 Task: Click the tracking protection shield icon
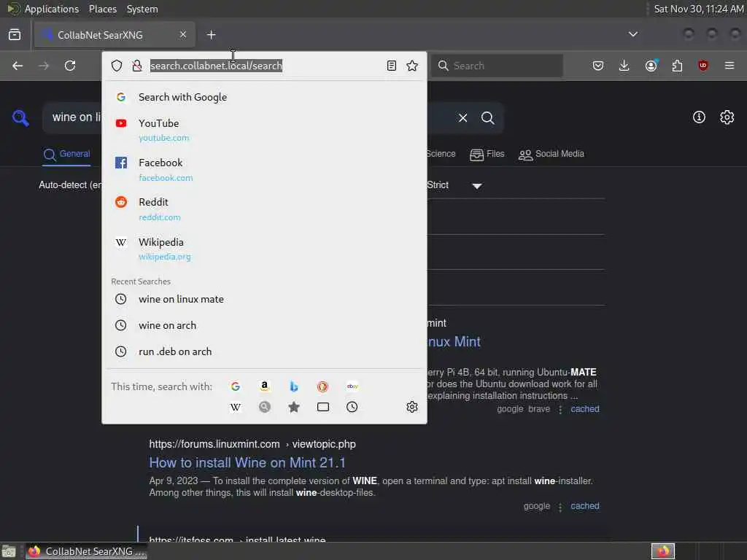[x=117, y=66]
